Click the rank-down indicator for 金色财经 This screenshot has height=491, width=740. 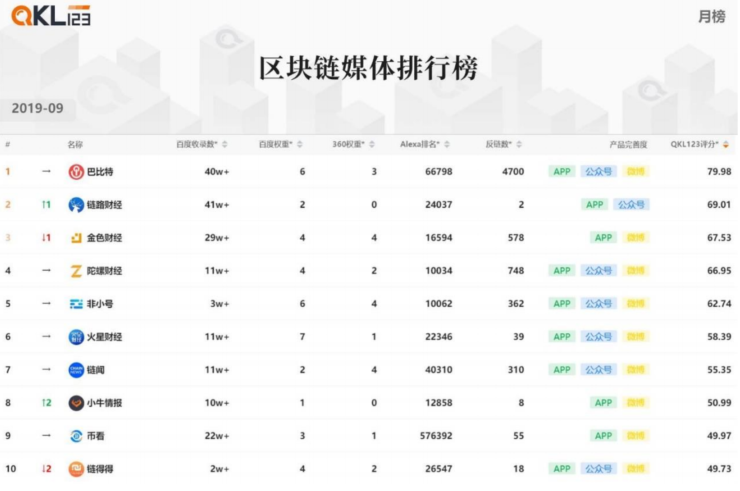click(46, 238)
